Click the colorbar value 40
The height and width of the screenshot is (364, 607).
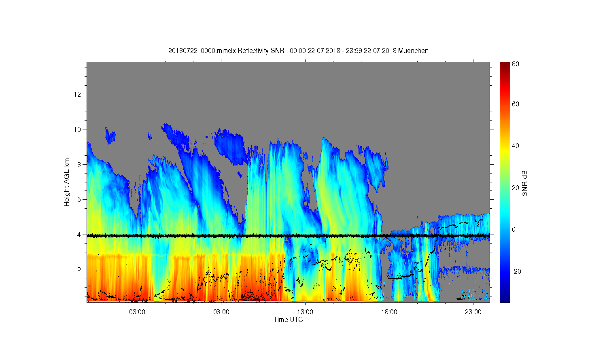coord(515,146)
